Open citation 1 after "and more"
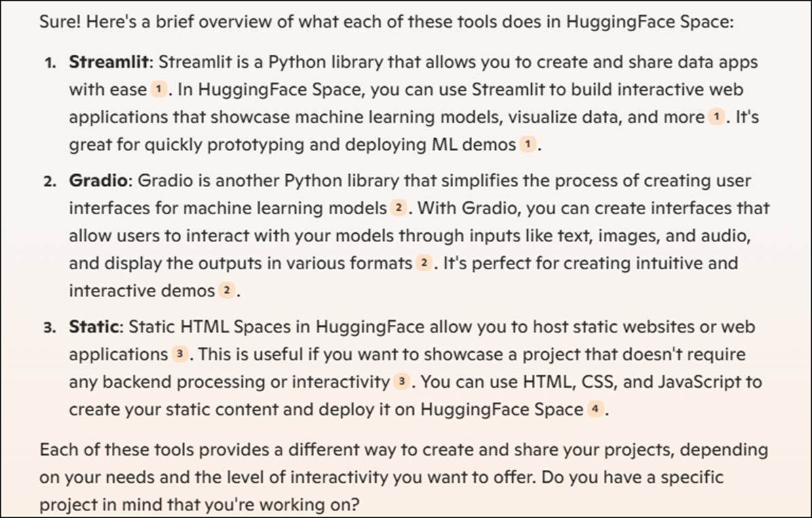The image size is (812, 518). 716,117
